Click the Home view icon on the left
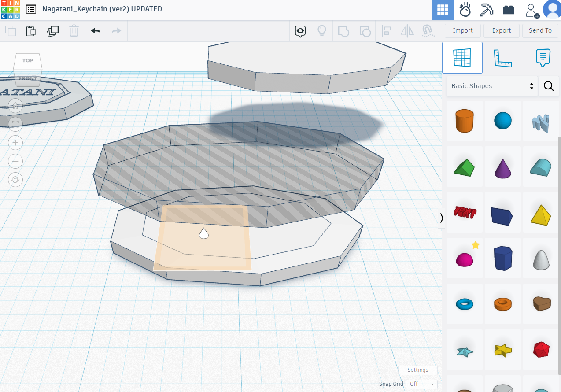The height and width of the screenshot is (392, 561). [x=15, y=106]
